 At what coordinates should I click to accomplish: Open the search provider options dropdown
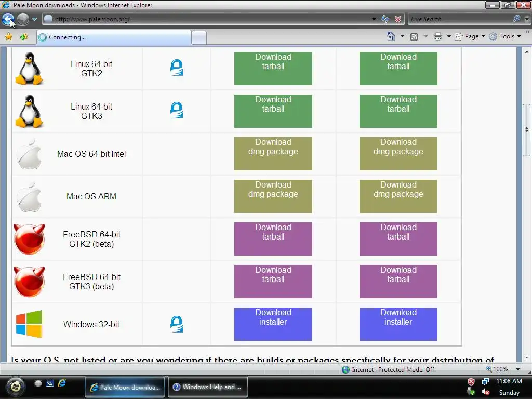pos(527,19)
